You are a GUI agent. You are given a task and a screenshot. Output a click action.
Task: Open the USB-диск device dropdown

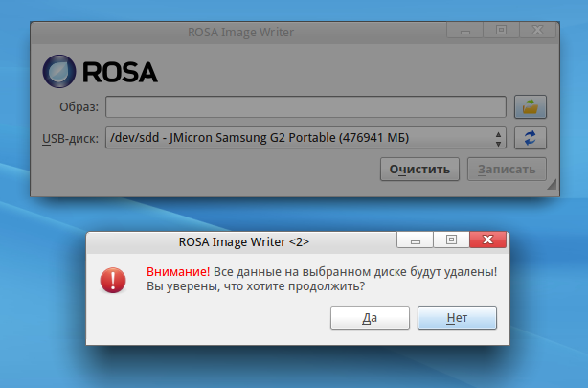point(305,138)
